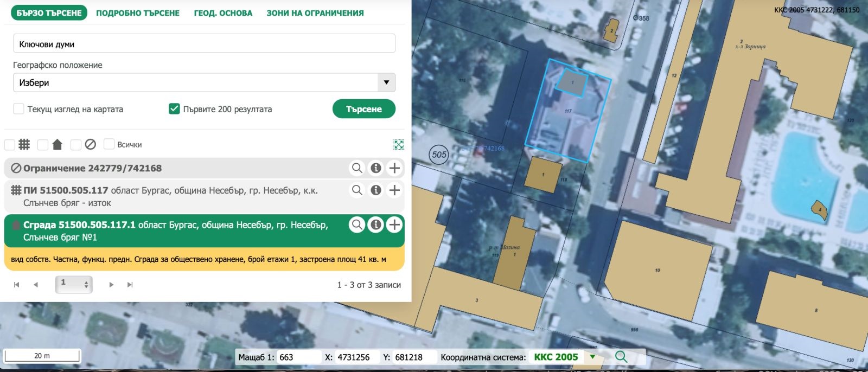Screen dimensions: 868x372
Task: Uncheck Първите 200 резултата checkbox
Action: [x=174, y=109]
